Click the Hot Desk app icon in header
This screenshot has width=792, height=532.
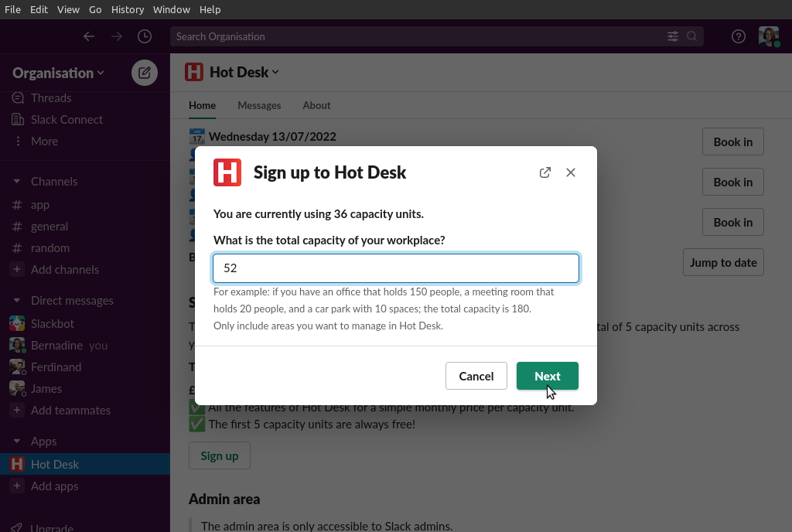pos(194,72)
